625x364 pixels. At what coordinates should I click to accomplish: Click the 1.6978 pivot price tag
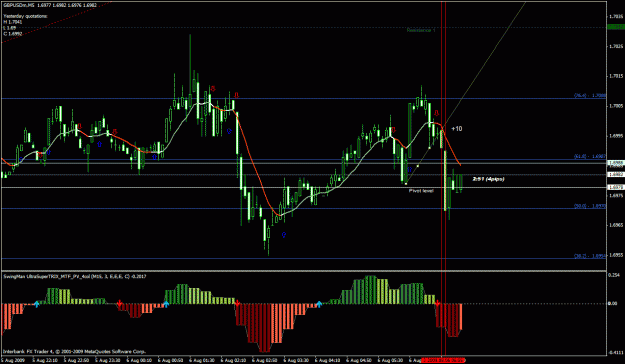[615, 187]
